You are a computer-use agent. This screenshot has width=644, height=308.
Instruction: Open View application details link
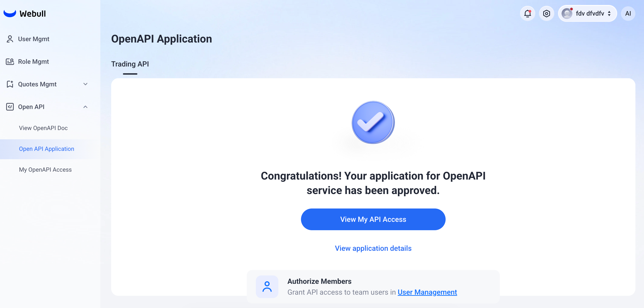373,249
